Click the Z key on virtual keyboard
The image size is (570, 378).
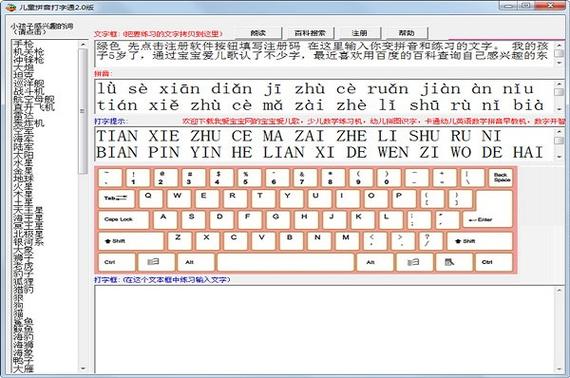click(x=180, y=241)
